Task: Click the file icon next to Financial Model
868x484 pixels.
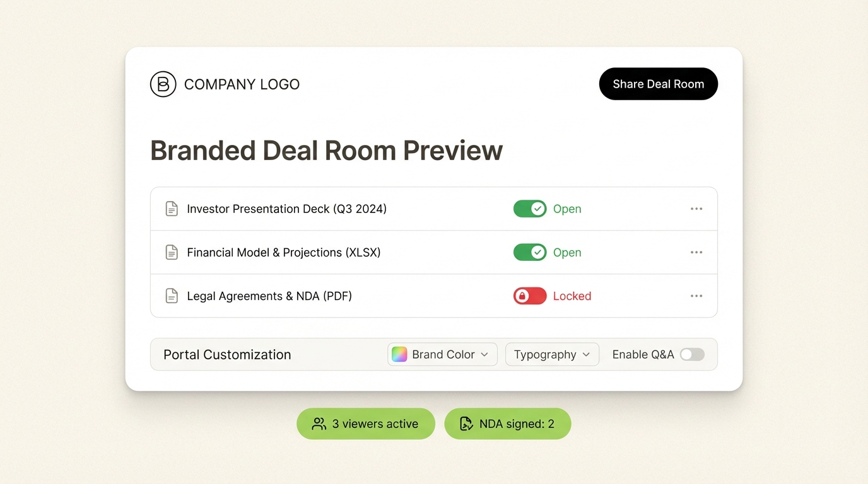Action: click(172, 252)
